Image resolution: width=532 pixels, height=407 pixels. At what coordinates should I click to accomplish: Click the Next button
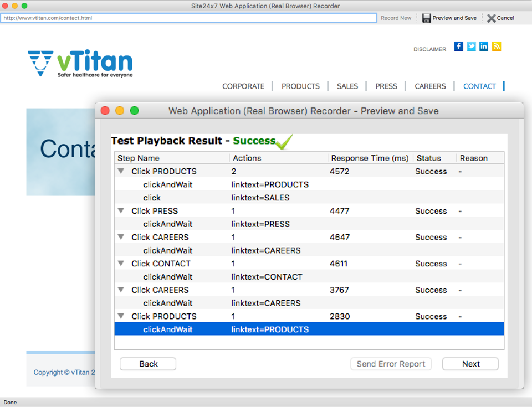[x=470, y=364]
